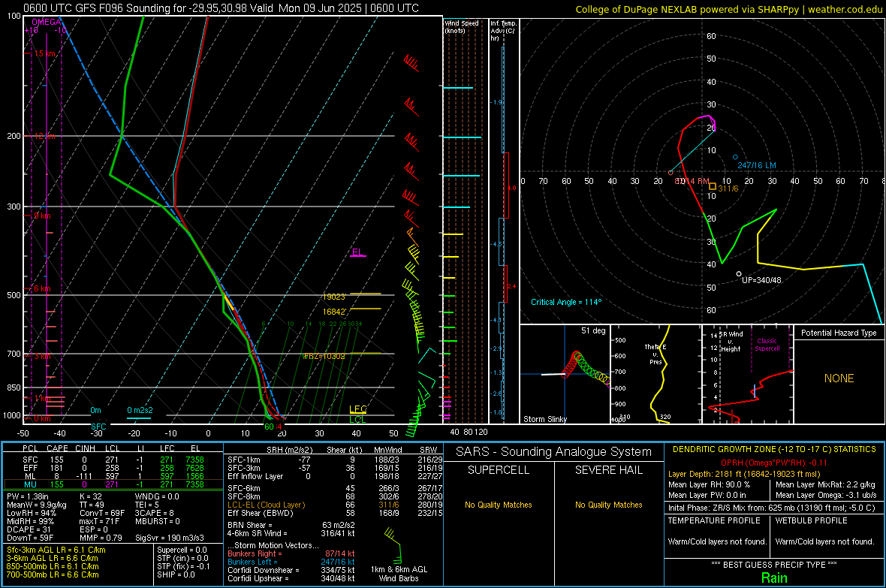The image size is (886, 588).
Task: Click the Critical Angle = 114° text
Action: [x=566, y=302]
